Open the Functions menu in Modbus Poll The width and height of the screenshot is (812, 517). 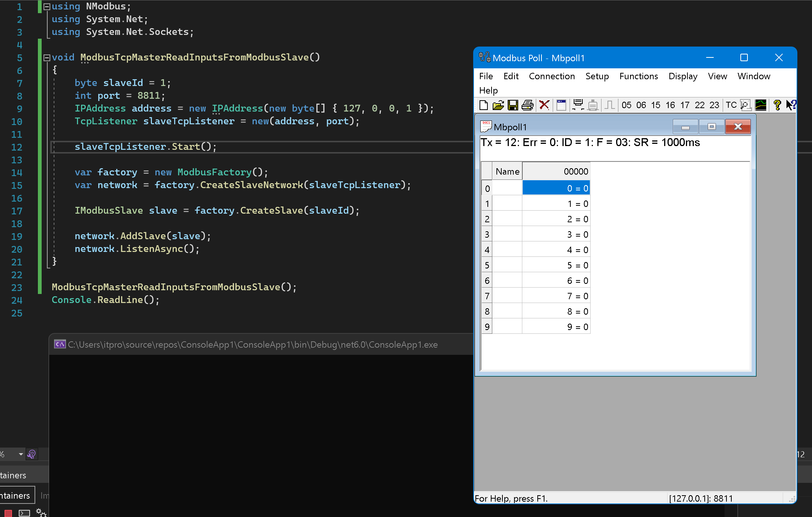(x=638, y=76)
